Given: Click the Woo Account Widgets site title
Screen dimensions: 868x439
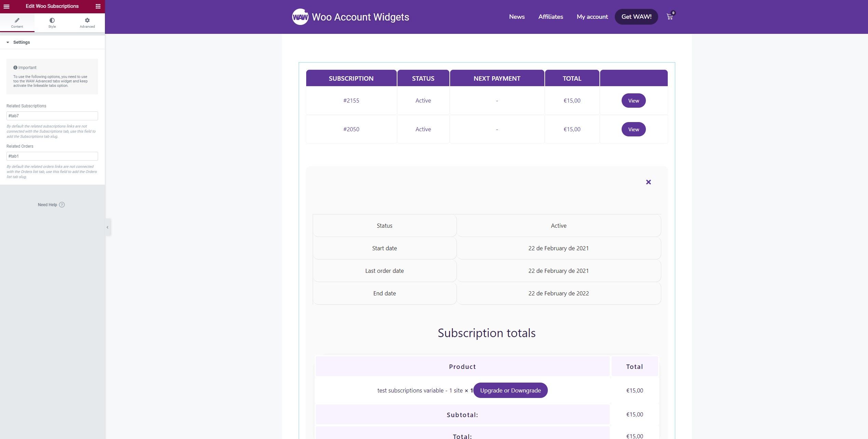Looking at the screenshot, I should coord(361,17).
